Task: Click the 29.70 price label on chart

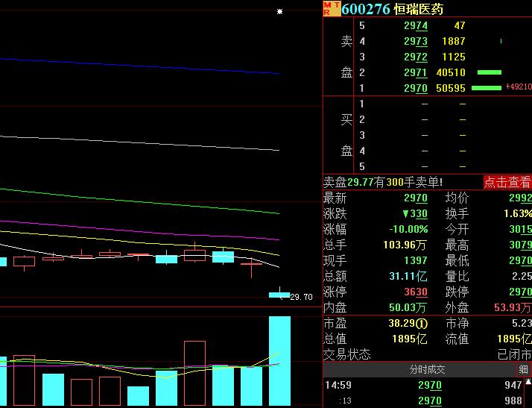Action: 301,297
